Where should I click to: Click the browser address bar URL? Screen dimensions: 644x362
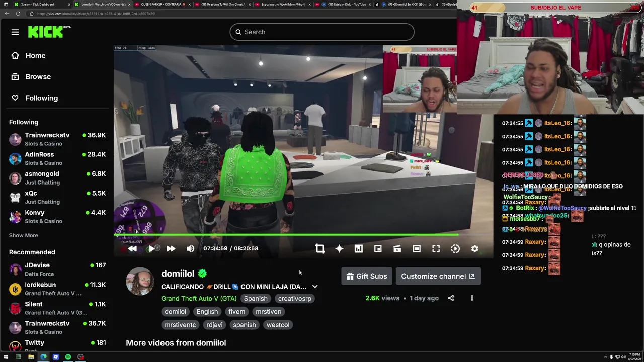tap(96, 14)
